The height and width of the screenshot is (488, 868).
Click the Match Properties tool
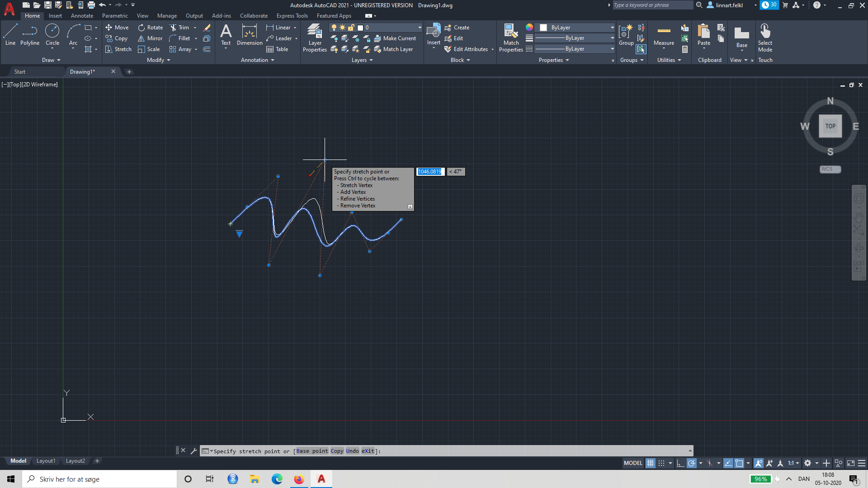pos(511,38)
